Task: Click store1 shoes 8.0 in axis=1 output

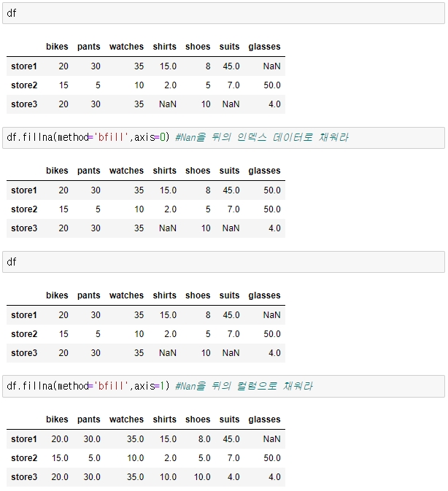Action: coord(204,439)
